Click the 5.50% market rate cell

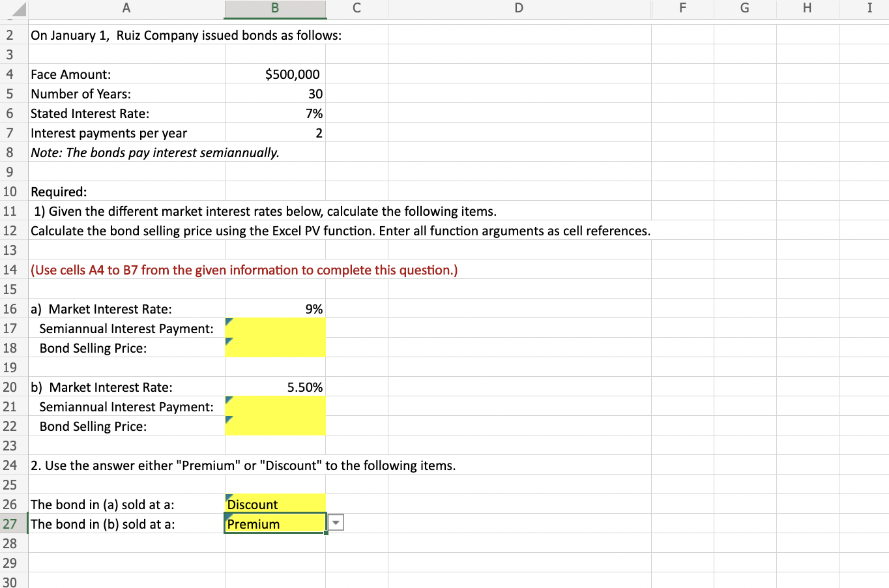275,387
